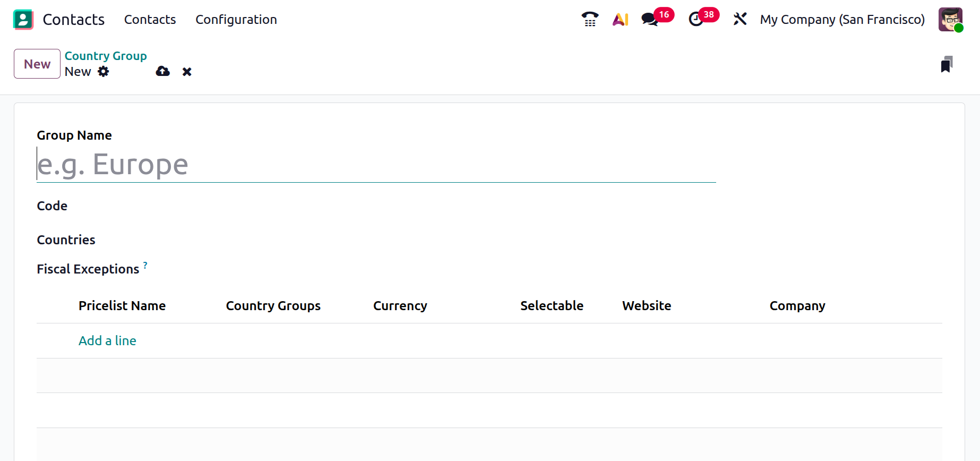Open the Contacts menu item
980x461 pixels.
[150, 20]
